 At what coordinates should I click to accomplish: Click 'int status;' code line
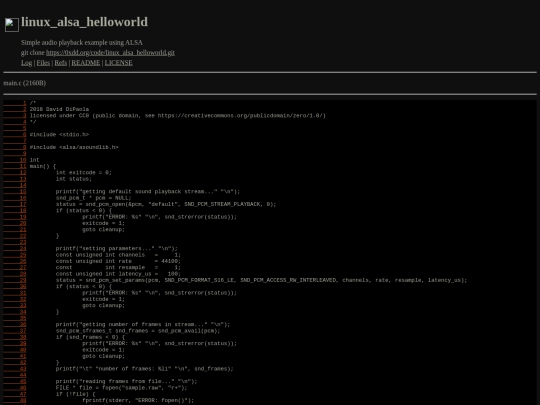74,179
